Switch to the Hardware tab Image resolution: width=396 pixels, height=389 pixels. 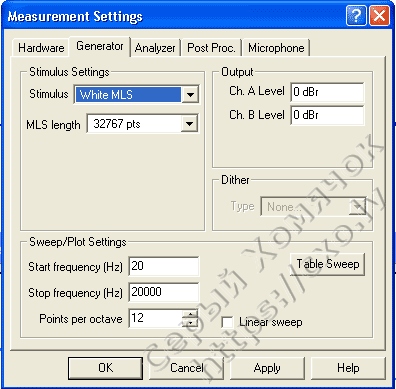click(41, 48)
